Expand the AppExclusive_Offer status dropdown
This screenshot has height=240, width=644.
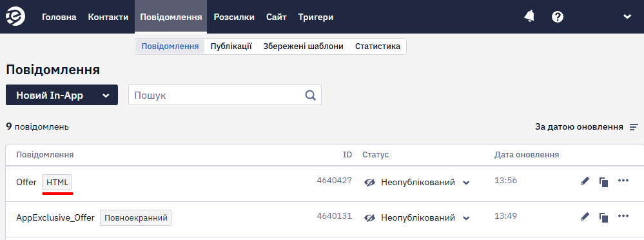[x=465, y=218]
